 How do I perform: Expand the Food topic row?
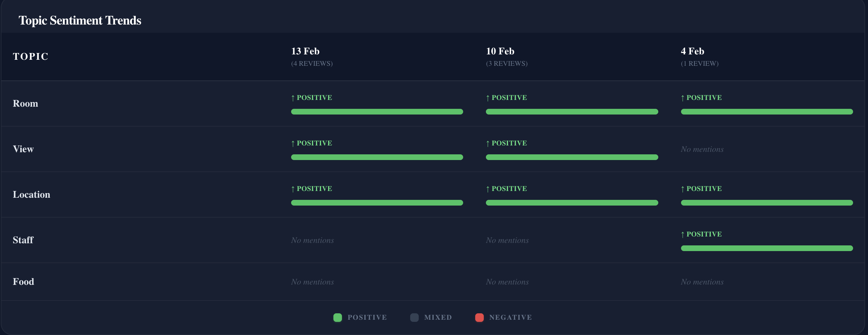tap(23, 282)
